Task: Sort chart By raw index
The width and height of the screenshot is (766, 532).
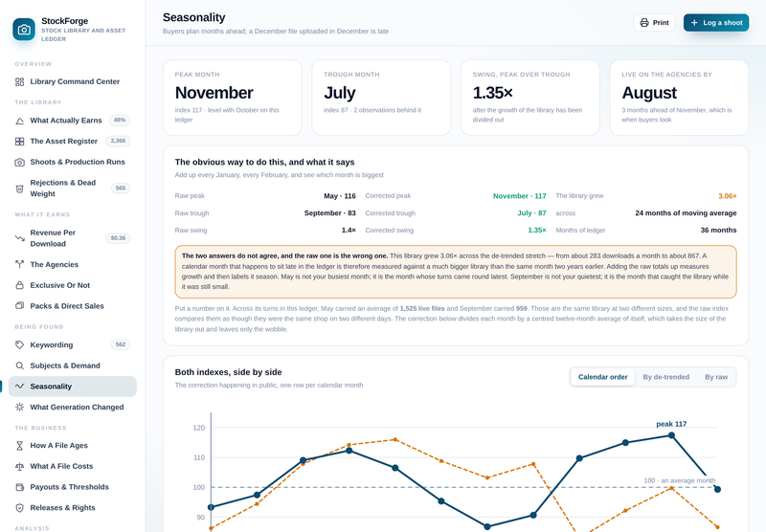Action: 716,377
